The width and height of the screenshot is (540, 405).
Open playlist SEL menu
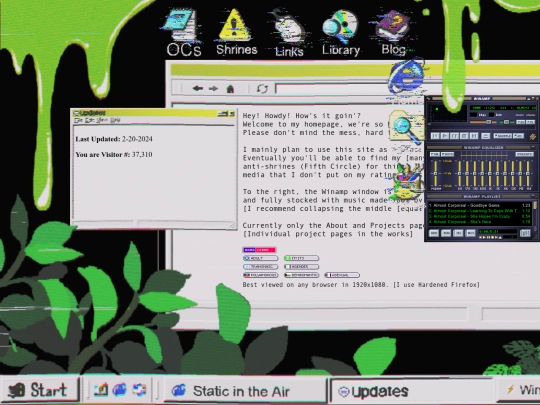458,233
